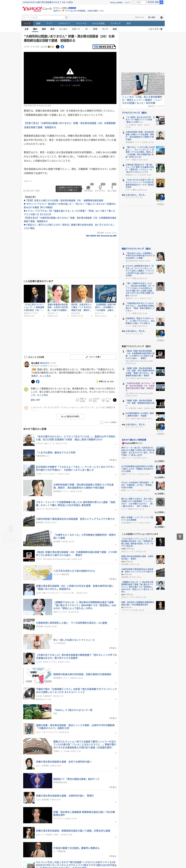Focus the ウェブ検索 input in top bar

138,2
